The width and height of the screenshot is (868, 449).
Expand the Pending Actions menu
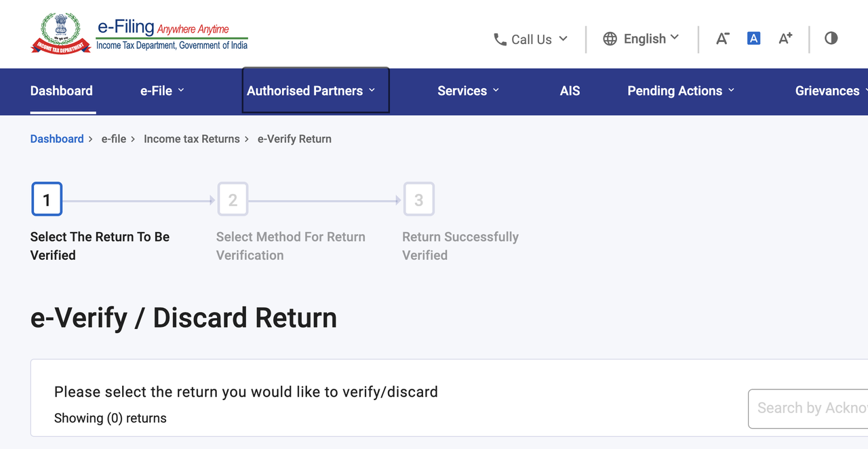tap(681, 91)
